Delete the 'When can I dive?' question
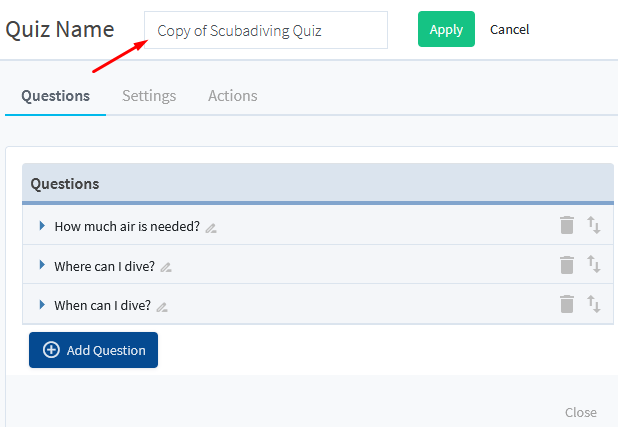Image resolution: width=618 pixels, height=428 pixels. 567,304
